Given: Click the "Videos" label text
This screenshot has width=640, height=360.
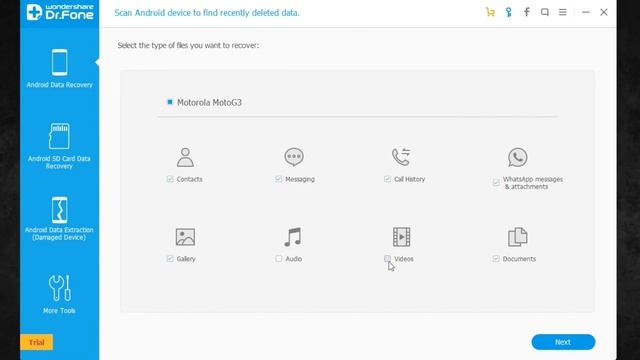Looking at the screenshot, I should click(404, 259).
